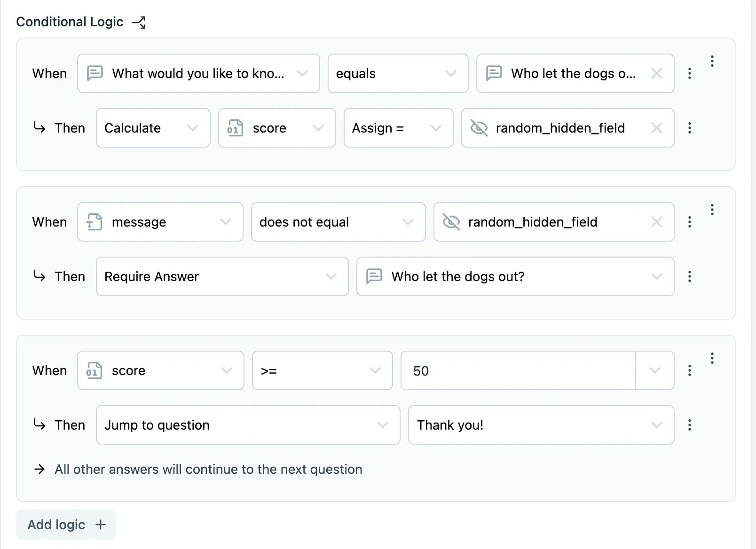Open second rule block's three-dot menu

[x=712, y=210]
